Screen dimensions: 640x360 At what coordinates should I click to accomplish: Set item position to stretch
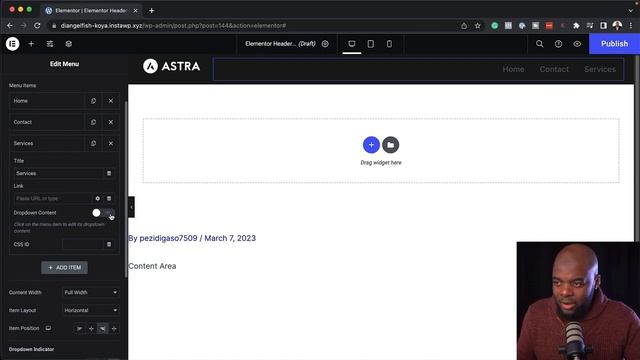pyautogui.click(x=114, y=328)
